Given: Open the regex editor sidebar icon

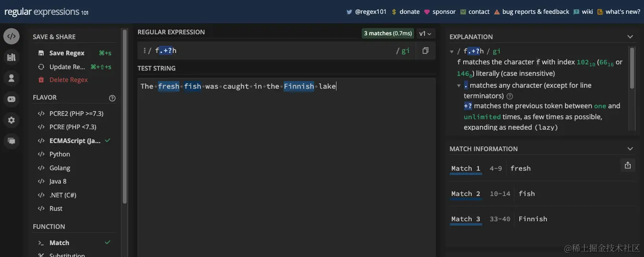Looking at the screenshot, I should (x=11, y=36).
